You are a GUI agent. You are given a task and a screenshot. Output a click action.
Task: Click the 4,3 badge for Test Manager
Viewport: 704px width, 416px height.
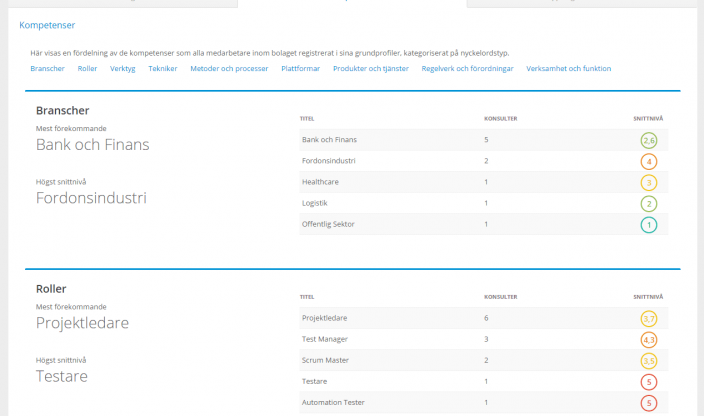pyautogui.click(x=649, y=340)
